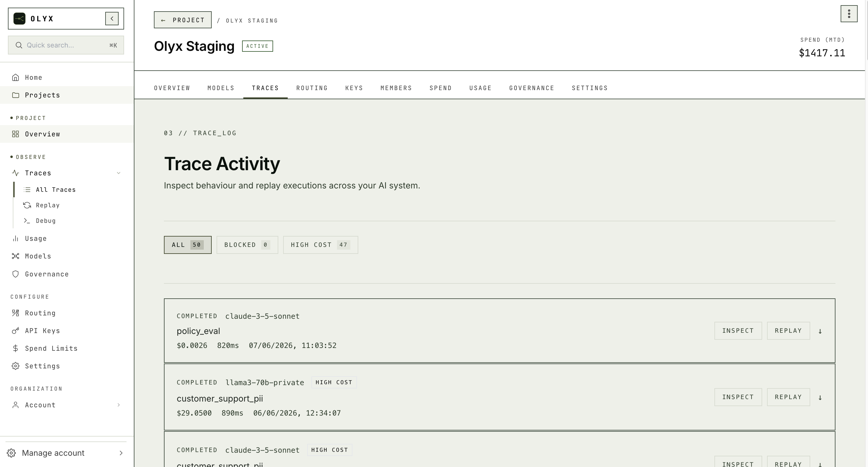Click the policy_eval trace name
Image resolution: width=868 pixels, height=467 pixels.
198,331
